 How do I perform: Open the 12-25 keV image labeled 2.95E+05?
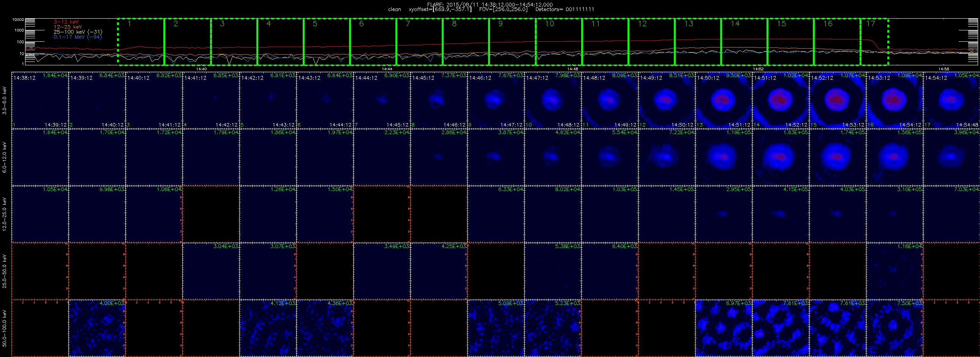click(724, 214)
